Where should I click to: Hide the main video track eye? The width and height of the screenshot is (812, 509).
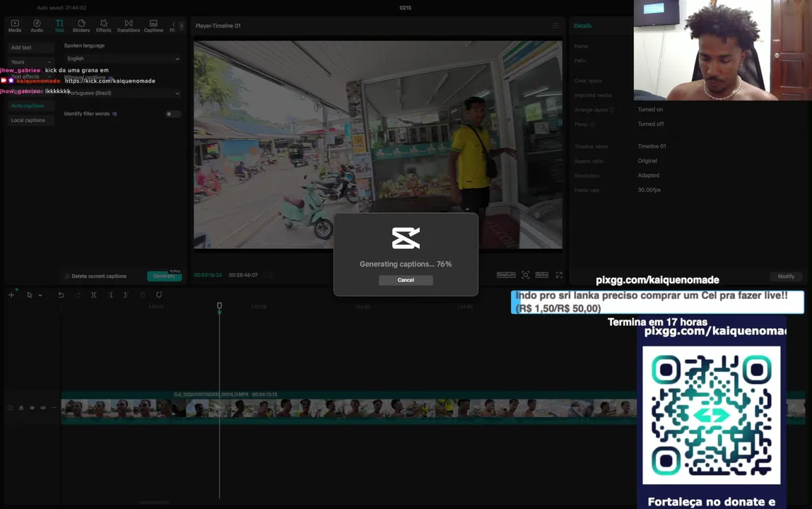pyautogui.click(x=32, y=408)
